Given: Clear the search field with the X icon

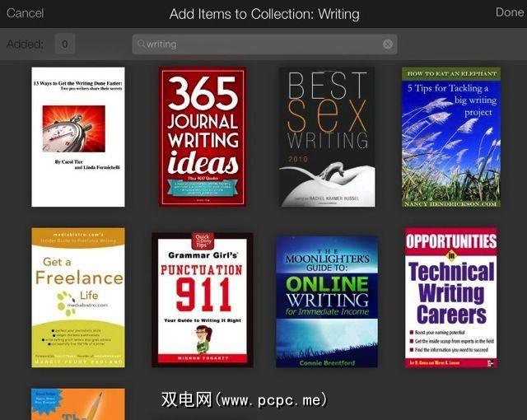Looking at the screenshot, I should (x=388, y=44).
